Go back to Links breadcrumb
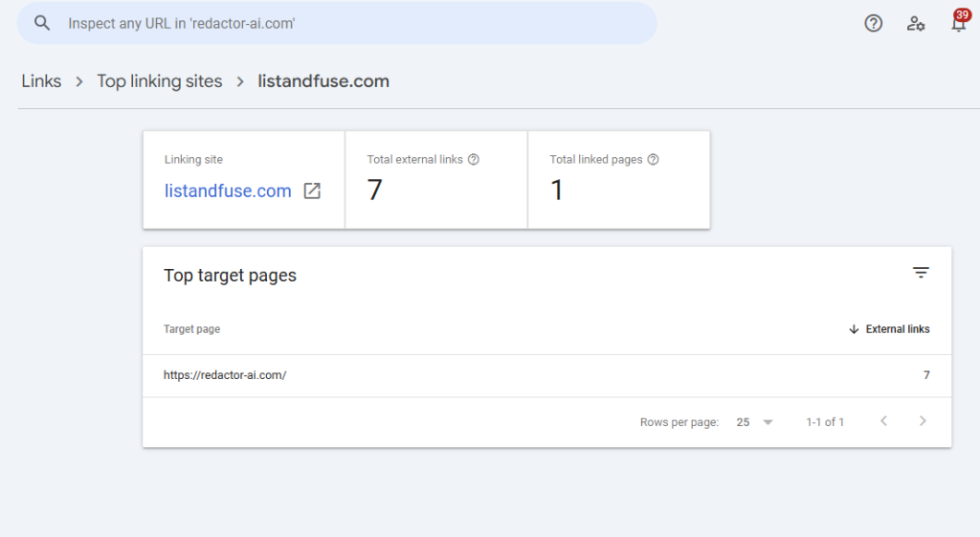The height and width of the screenshot is (537, 980). tap(41, 81)
